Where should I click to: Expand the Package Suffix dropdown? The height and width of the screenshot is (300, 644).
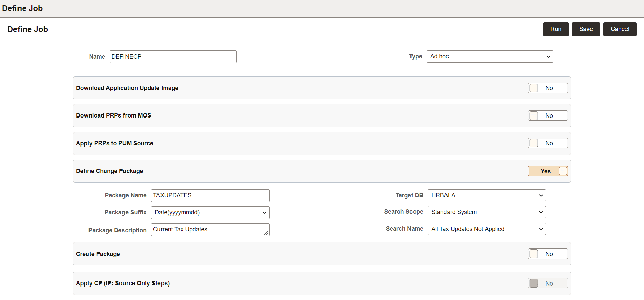pos(210,212)
